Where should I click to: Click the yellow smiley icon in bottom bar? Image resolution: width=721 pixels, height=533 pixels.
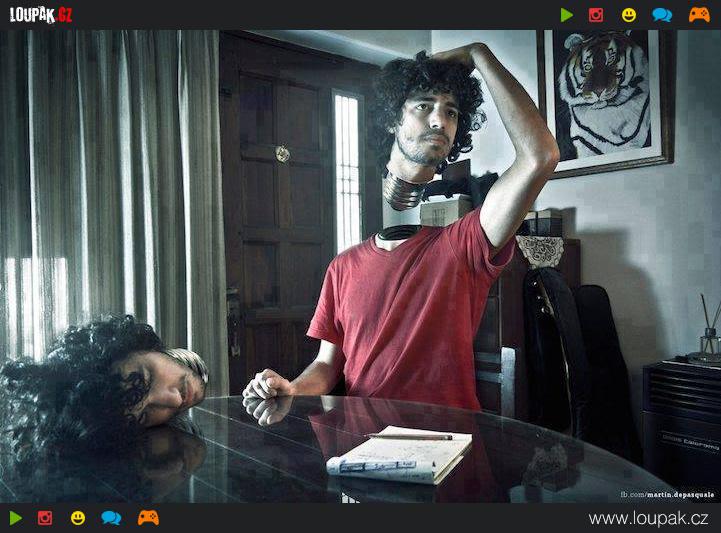78,518
